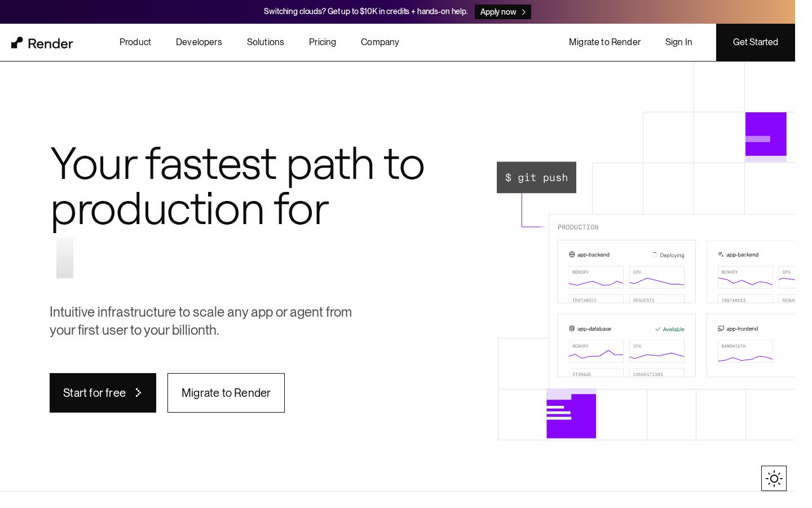Image resolution: width=812 pixels, height=508 pixels.
Task: Click the Apply now banner button
Action: click(x=503, y=12)
